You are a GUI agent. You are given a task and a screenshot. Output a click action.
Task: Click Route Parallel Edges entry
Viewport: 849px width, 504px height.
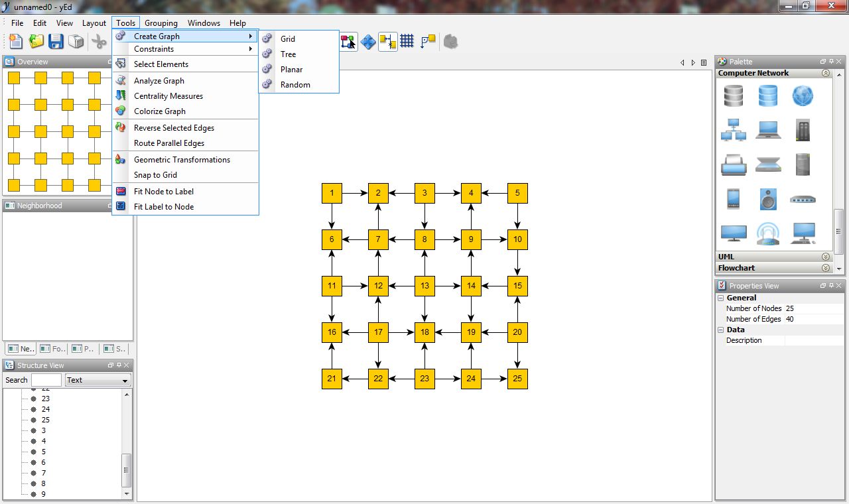point(185,143)
